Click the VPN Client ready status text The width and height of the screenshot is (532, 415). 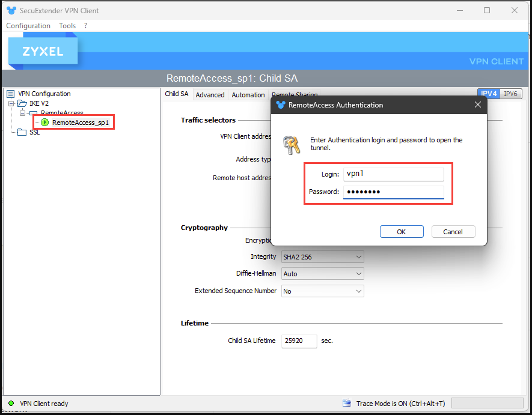click(44, 404)
